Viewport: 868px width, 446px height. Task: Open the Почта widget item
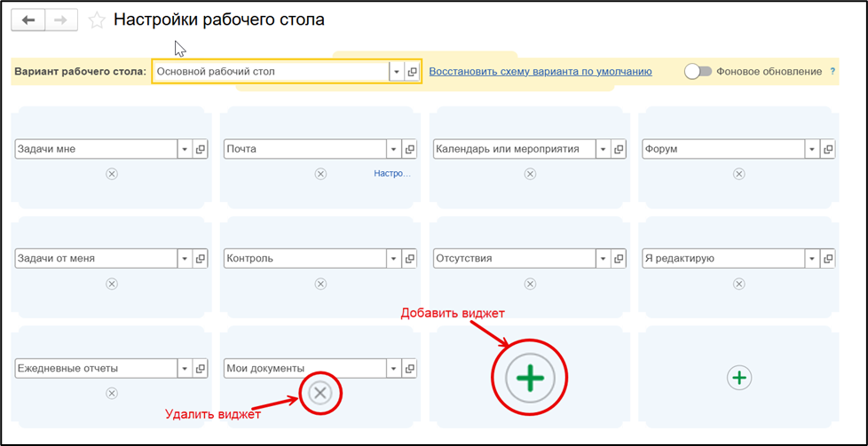tap(409, 149)
